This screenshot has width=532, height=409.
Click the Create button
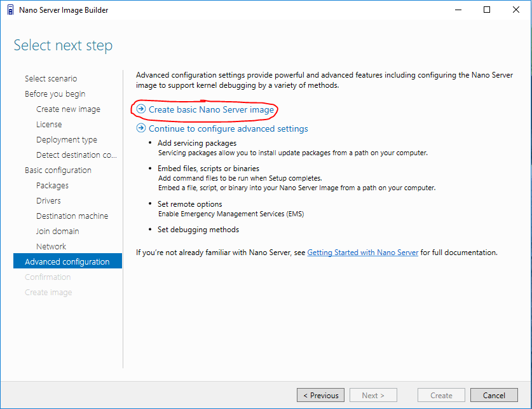[441, 395]
